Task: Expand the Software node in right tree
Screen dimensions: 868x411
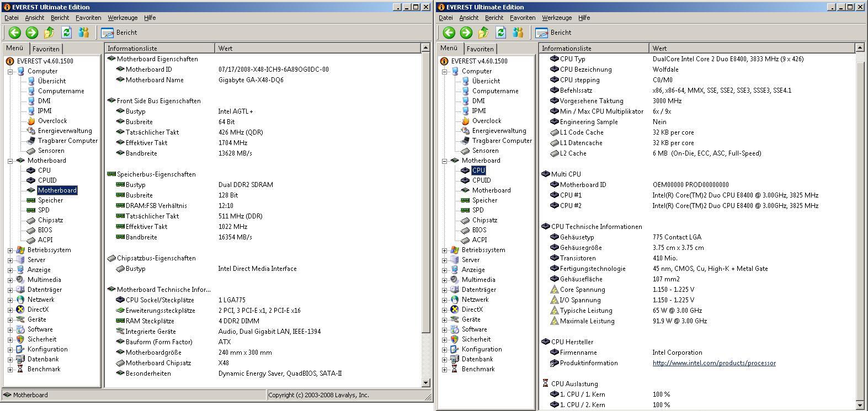Action: (444, 329)
